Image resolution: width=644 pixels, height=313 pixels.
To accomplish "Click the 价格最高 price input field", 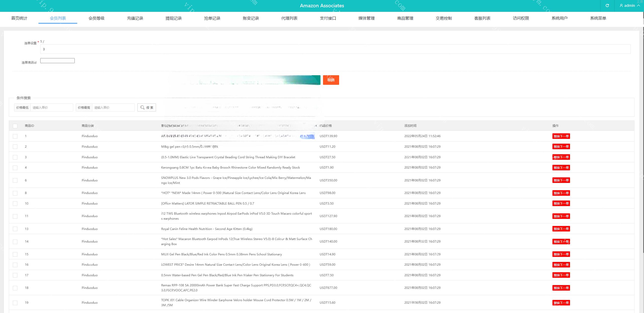I will point(113,107).
